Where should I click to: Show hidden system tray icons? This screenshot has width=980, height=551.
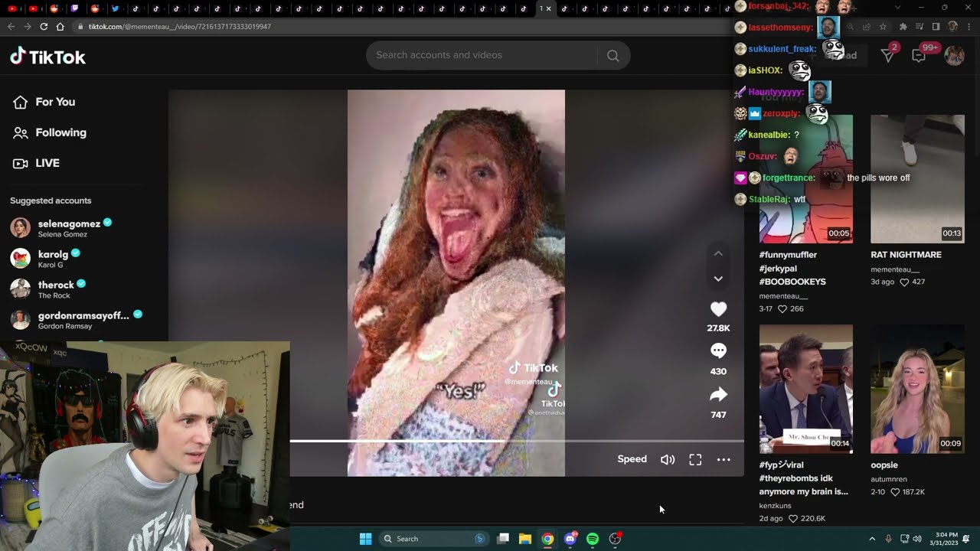coord(872,539)
